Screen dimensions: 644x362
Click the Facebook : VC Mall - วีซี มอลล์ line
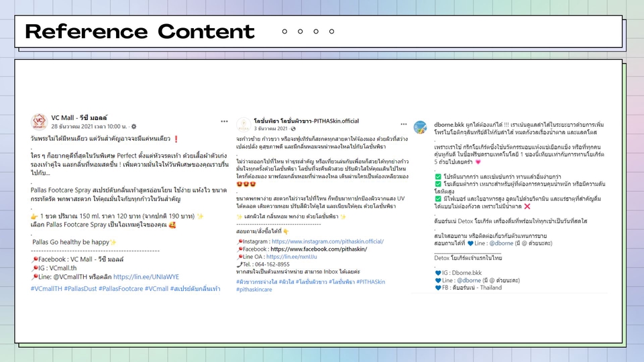(x=78, y=259)
